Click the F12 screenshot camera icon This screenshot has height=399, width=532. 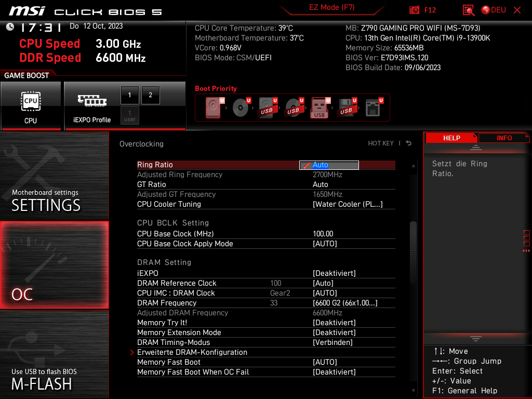tap(415, 10)
